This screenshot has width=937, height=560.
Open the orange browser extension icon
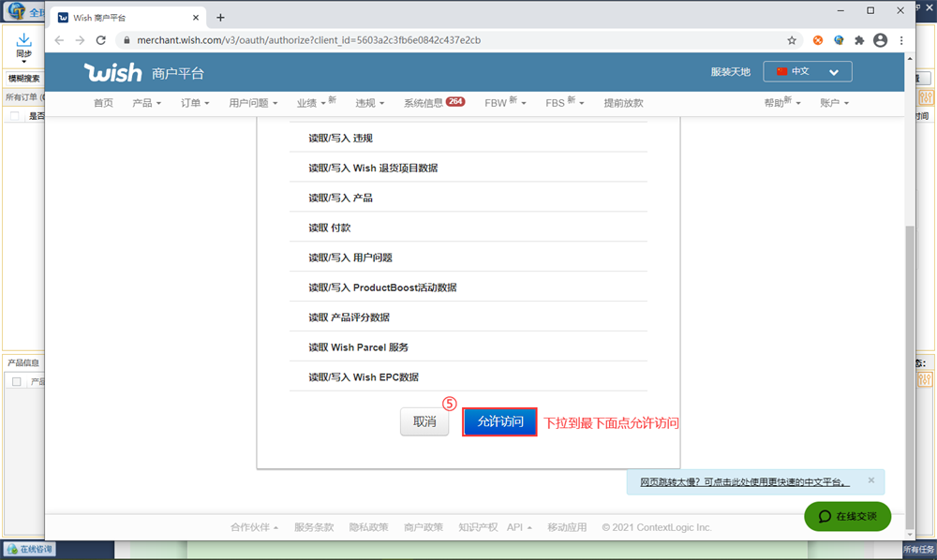pos(817,40)
